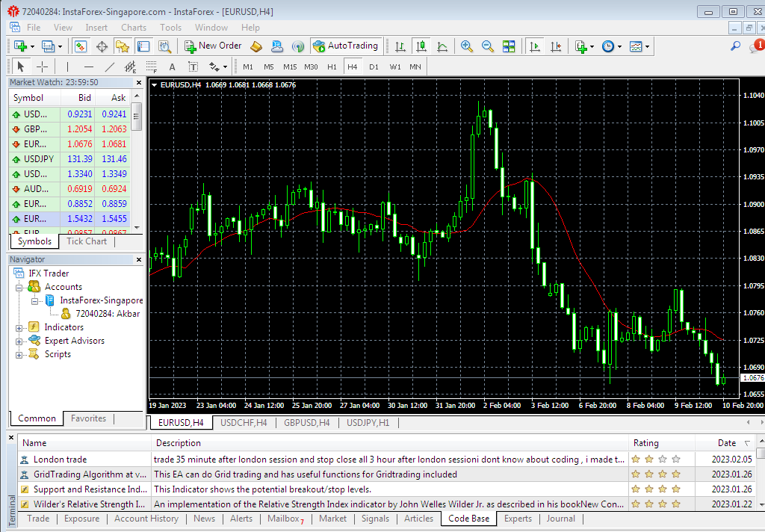The width and height of the screenshot is (765, 532).
Task: Tile chart windows with the grid icon
Action: [x=509, y=46]
